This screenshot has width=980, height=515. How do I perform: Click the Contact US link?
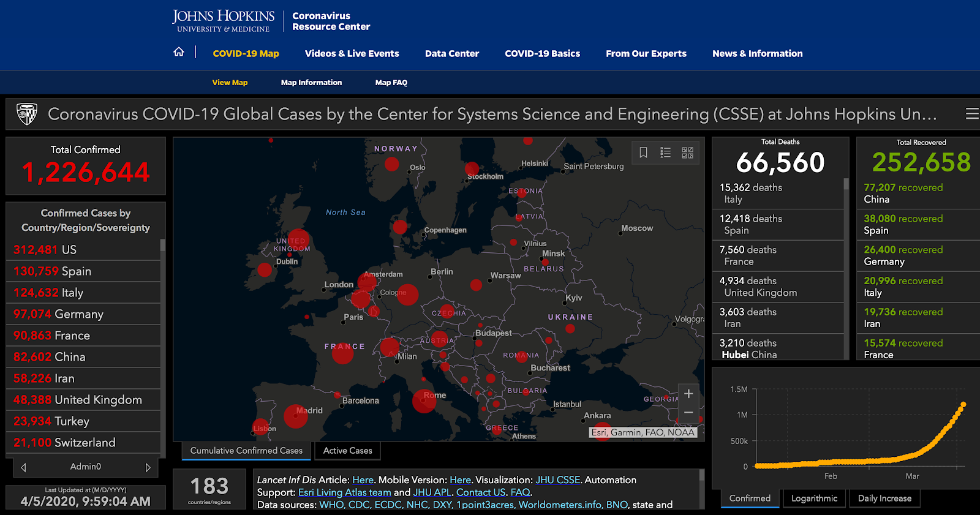481,492
